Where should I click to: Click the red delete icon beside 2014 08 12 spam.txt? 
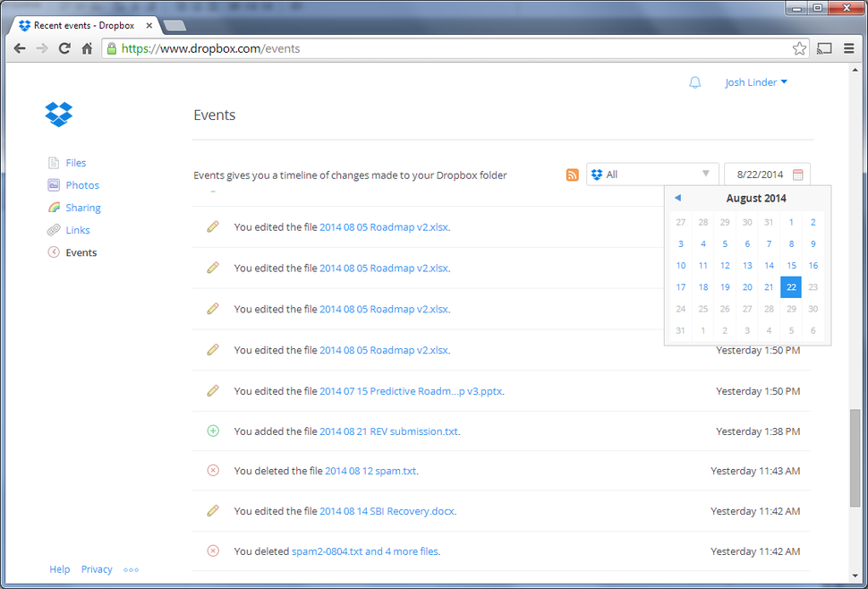point(212,470)
